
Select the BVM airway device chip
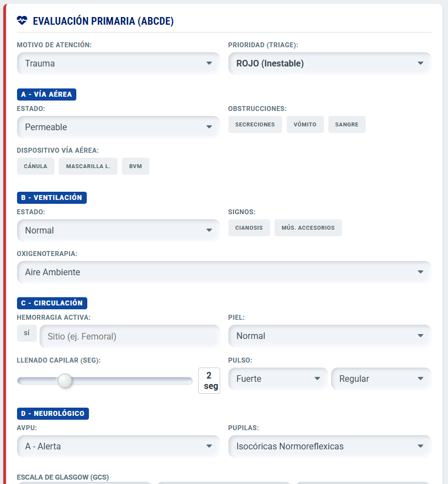(136, 166)
